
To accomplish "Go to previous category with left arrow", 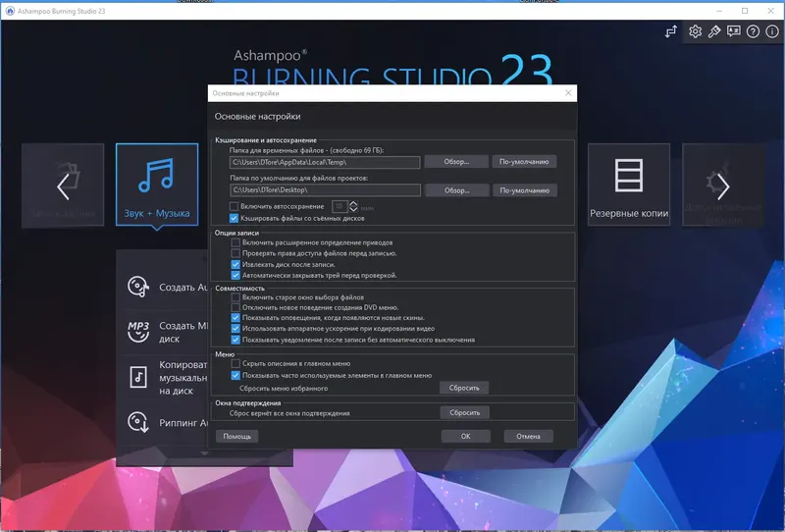I will point(63,186).
